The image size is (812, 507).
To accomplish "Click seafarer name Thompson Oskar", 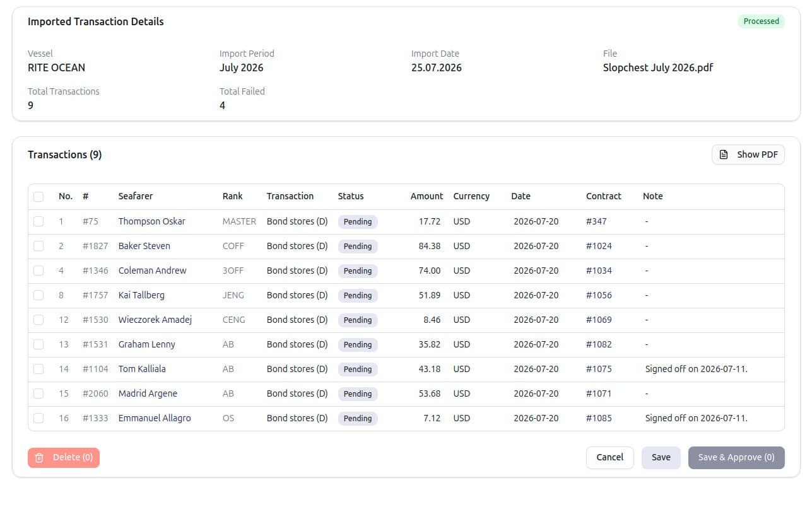I will point(152,221).
